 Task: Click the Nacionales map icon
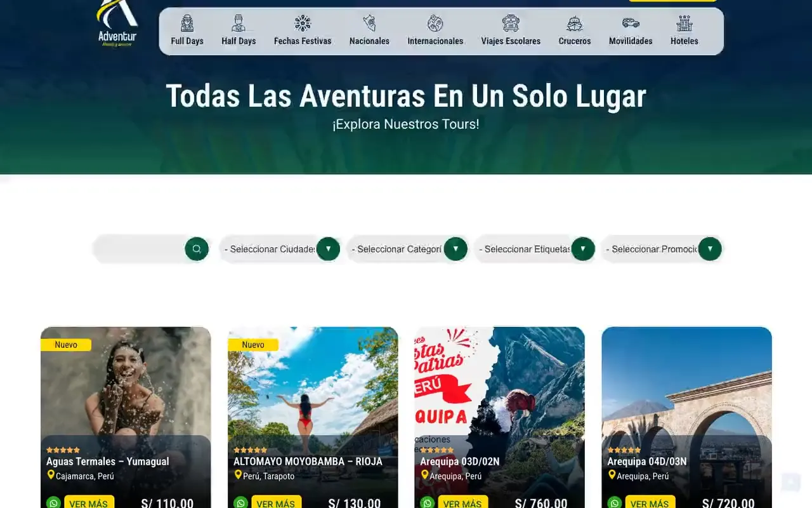[369, 23]
